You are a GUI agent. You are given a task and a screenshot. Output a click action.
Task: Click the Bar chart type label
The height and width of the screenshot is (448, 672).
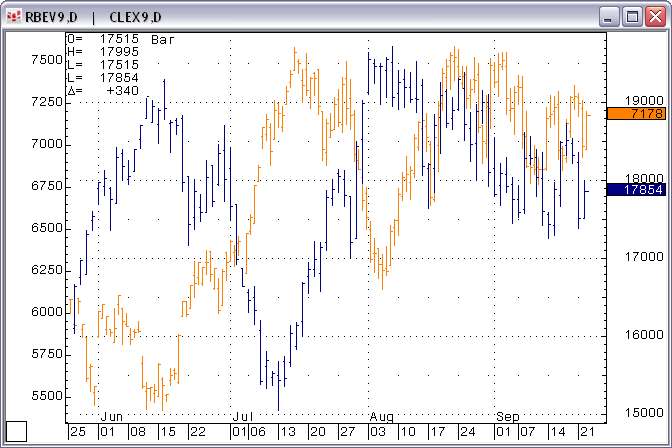pos(163,40)
